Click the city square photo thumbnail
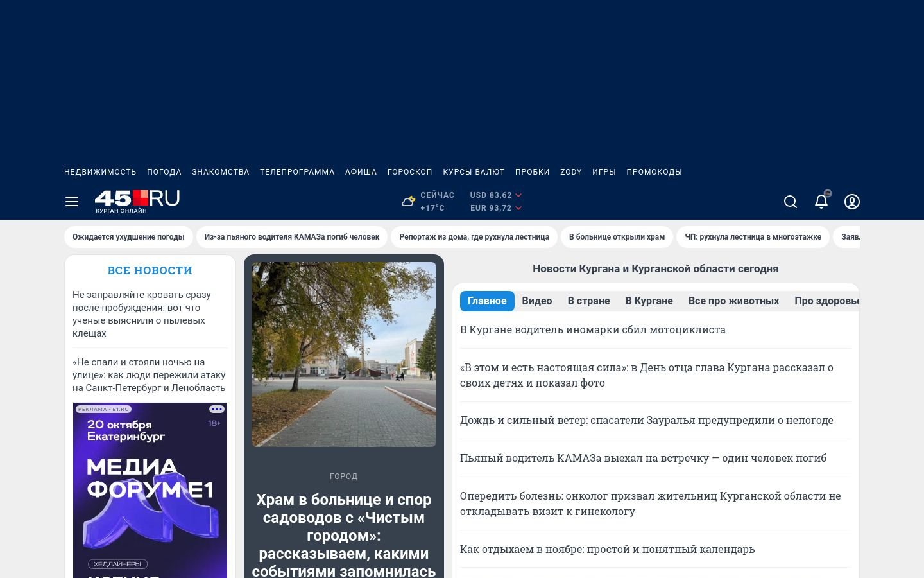Screen dimensions: 924x578 [x=344, y=355]
